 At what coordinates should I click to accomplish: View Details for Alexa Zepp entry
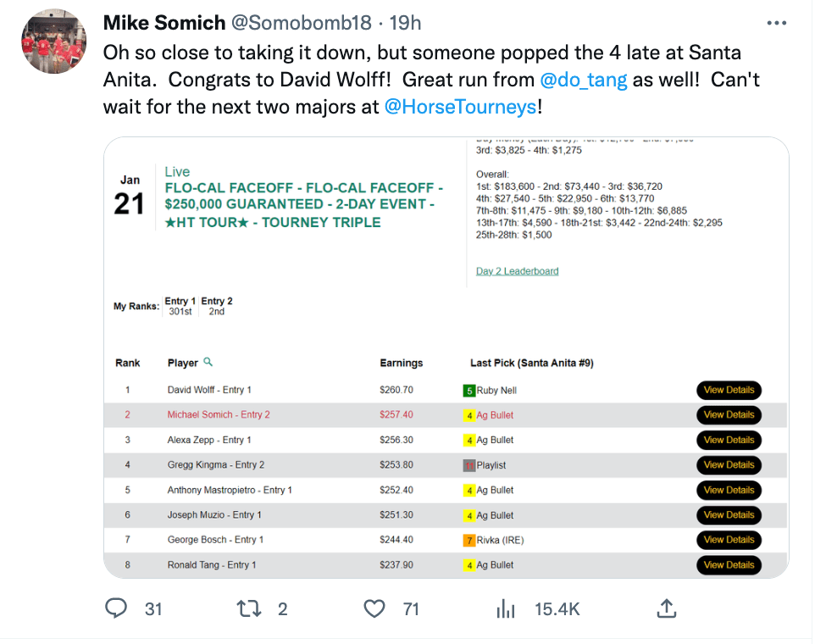click(729, 440)
